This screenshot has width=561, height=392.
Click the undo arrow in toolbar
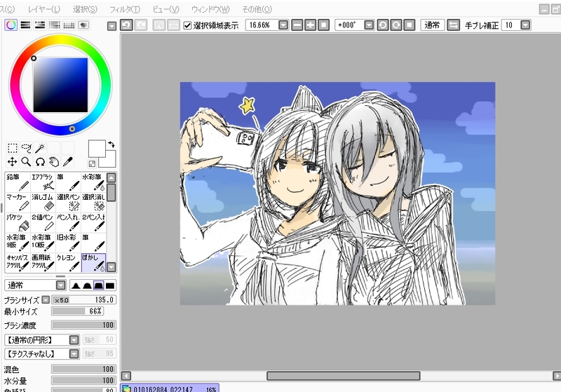click(126, 25)
